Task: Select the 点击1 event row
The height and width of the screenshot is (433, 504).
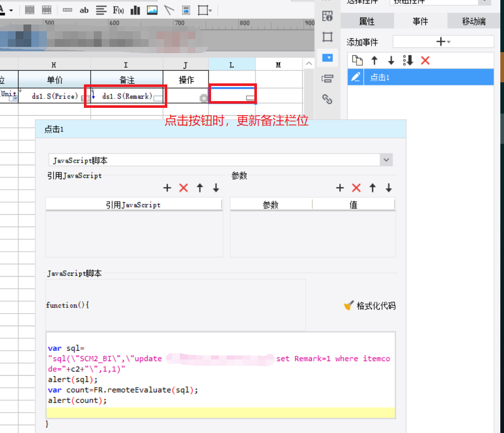Action: point(421,77)
